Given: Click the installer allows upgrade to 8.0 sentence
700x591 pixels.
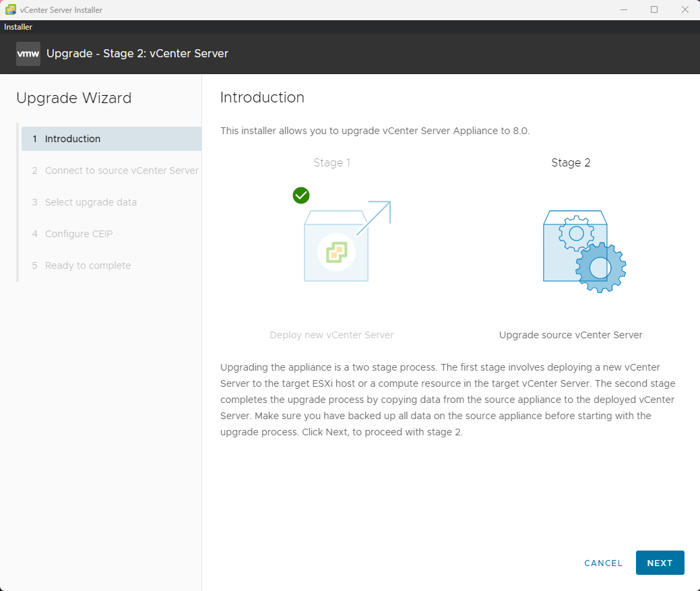Looking at the screenshot, I should pos(375,131).
